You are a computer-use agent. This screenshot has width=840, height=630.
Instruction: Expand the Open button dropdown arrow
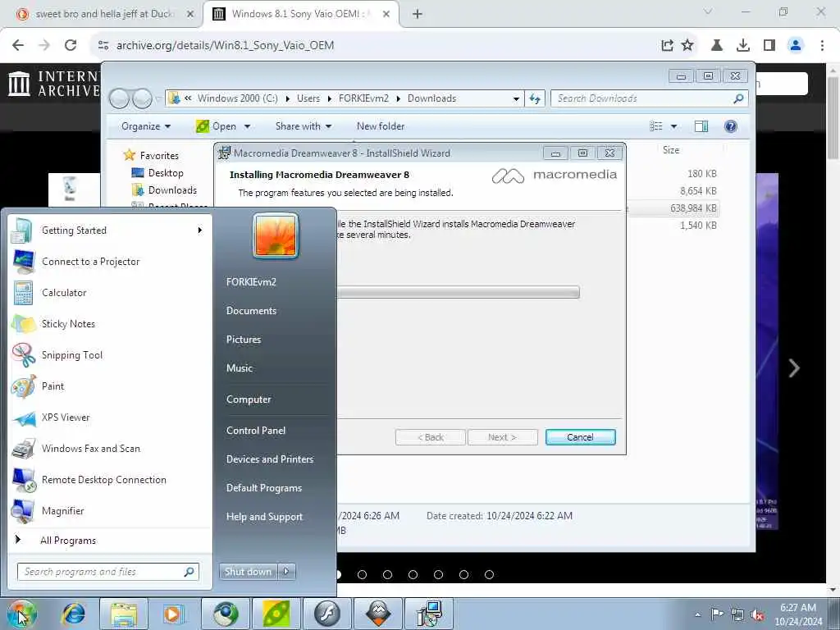click(x=247, y=126)
